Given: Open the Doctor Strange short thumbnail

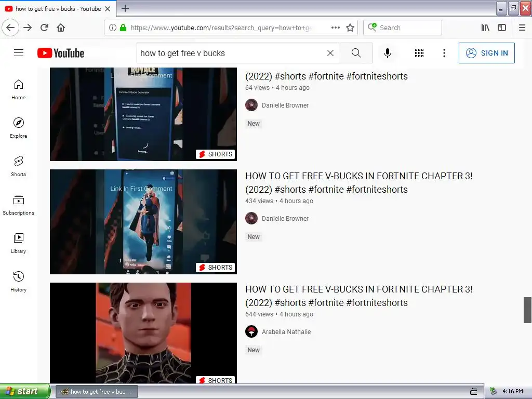Looking at the screenshot, I should [x=143, y=222].
